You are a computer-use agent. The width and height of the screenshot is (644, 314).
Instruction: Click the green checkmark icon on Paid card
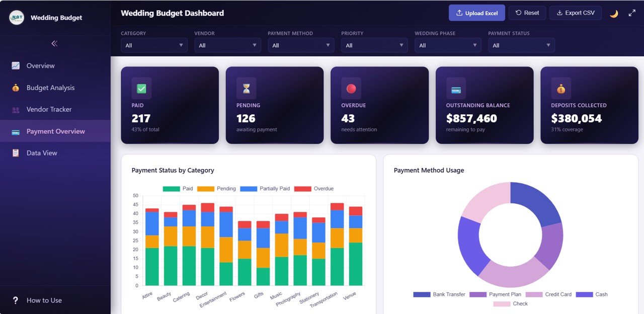[x=141, y=89]
